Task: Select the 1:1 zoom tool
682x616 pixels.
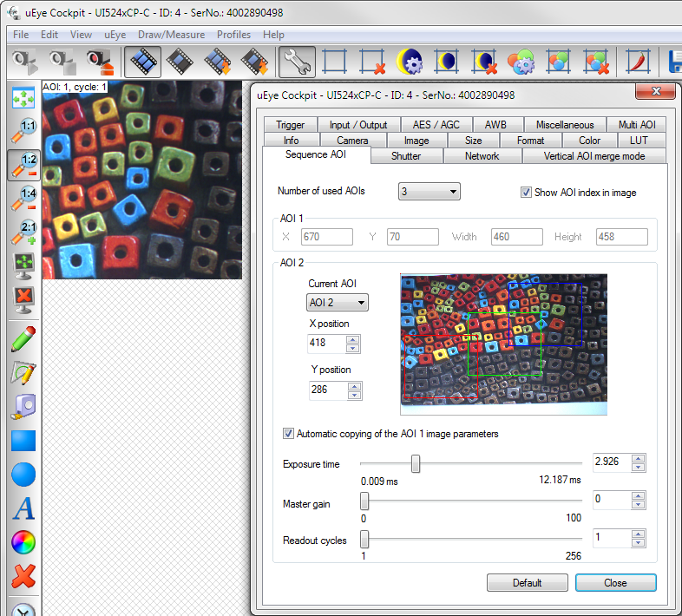Action: [23, 130]
